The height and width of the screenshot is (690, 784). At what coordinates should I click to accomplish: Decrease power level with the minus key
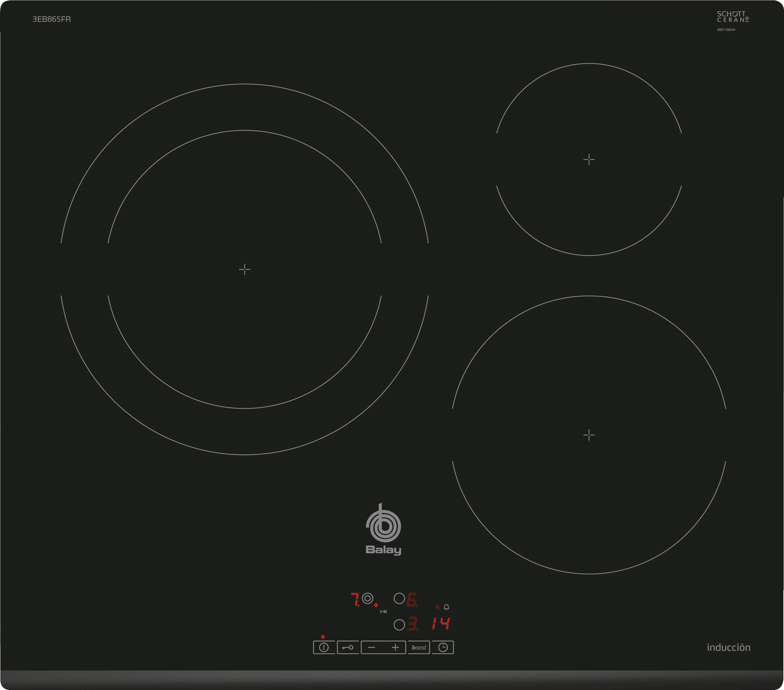click(x=371, y=648)
